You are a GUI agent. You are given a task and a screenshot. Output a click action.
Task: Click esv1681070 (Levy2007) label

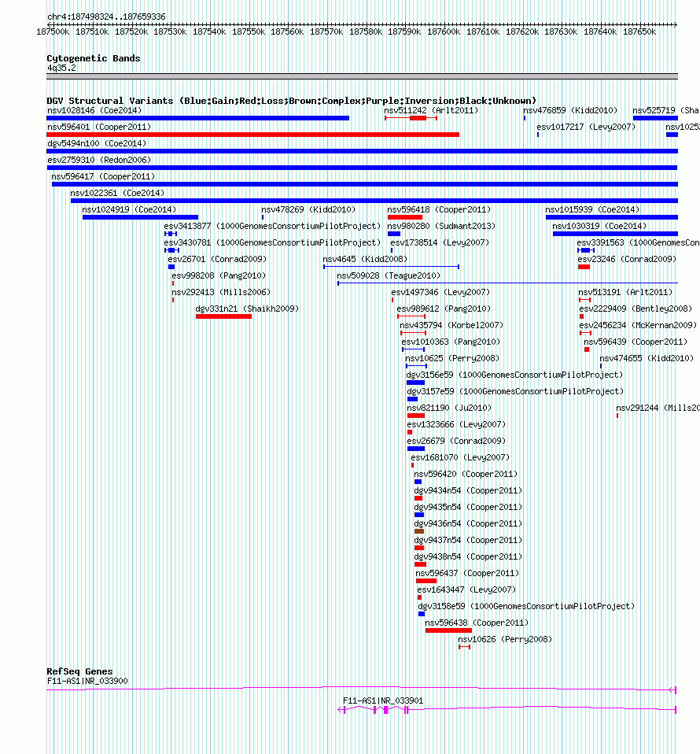(x=460, y=457)
